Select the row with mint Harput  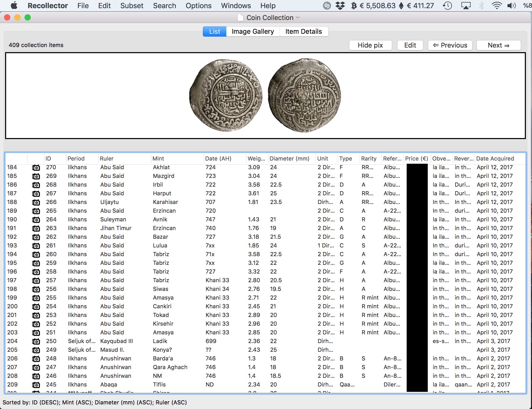point(265,193)
